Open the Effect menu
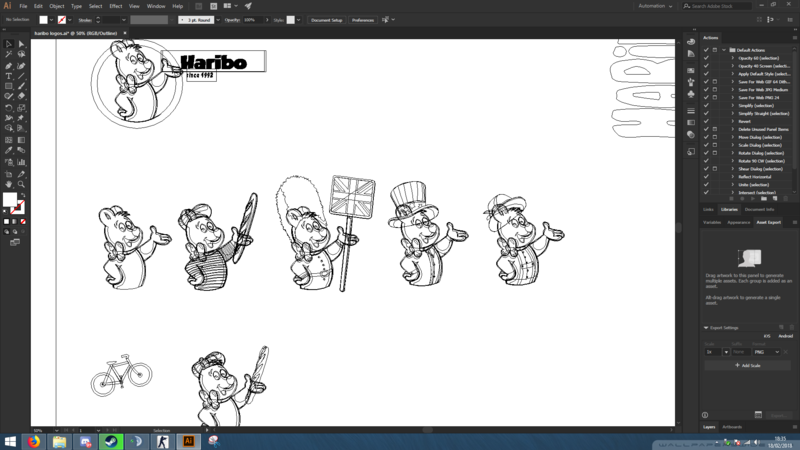 [x=116, y=6]
